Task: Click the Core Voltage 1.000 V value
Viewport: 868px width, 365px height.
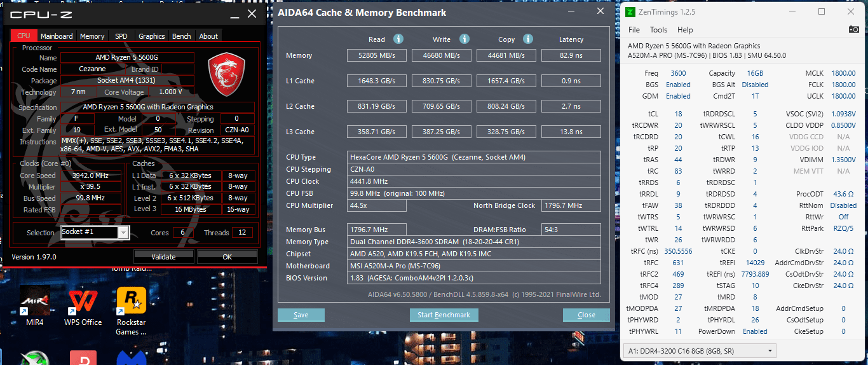Action: 171,92
